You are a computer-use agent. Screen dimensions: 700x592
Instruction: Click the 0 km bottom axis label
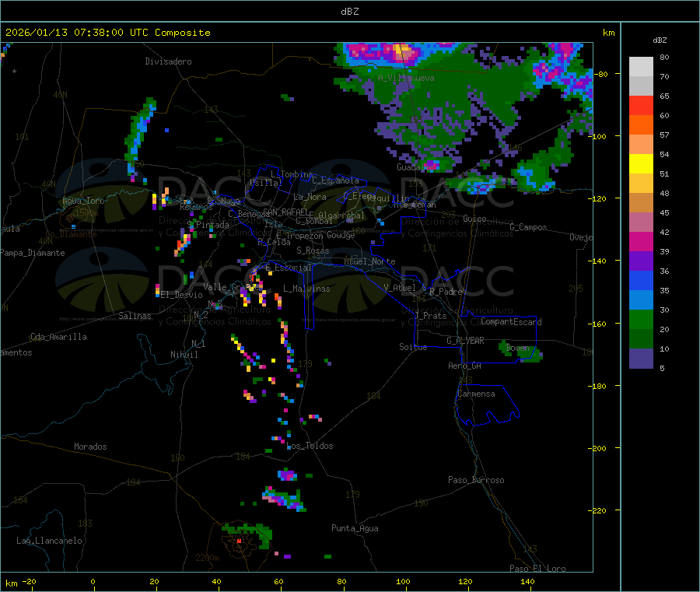click(x=93, y=581)
